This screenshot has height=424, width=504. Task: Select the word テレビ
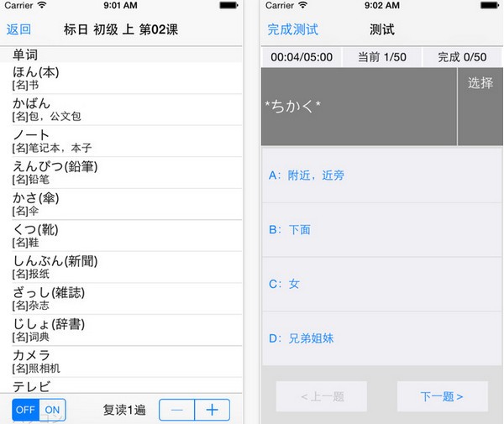tap(121, 385)
